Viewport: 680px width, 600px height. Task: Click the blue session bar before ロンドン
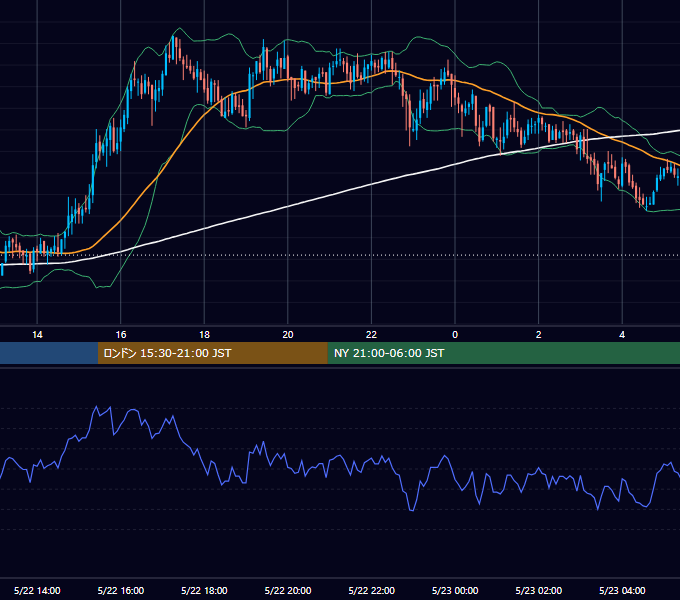(49, 353)
